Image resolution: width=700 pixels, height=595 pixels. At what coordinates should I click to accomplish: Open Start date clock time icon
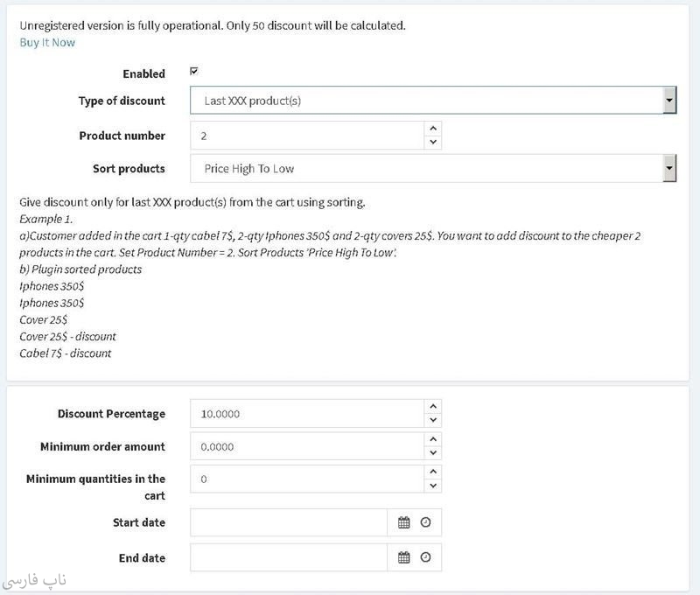(425, 522)
